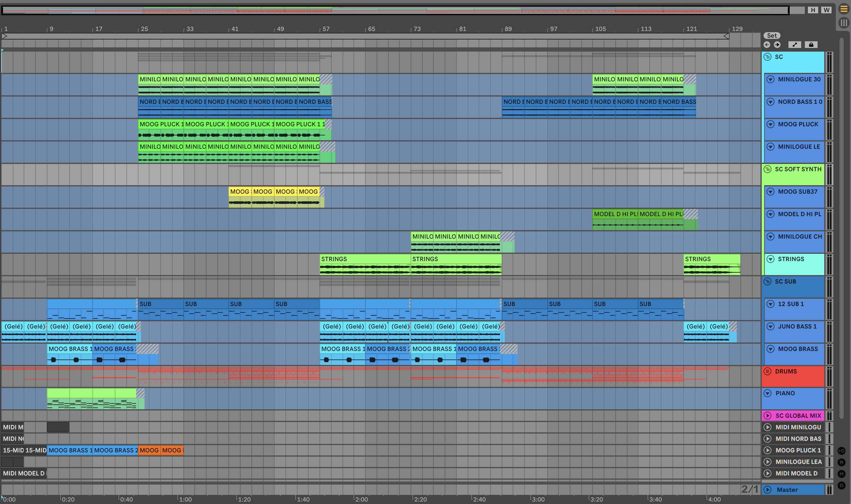
Task: Collapse the SC SOFT SYNTH group
Action: point(767,169)
